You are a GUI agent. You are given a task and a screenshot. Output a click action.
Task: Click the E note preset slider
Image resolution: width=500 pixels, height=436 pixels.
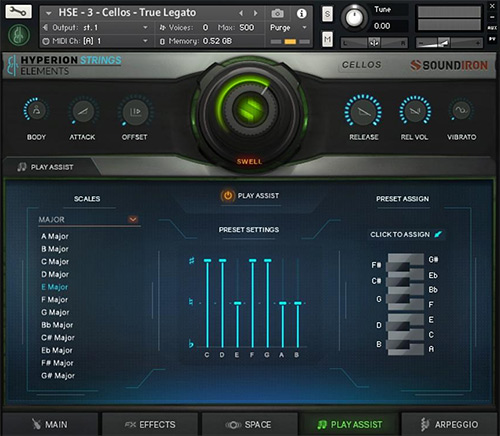pyautogui.click(x=237, y=325)
